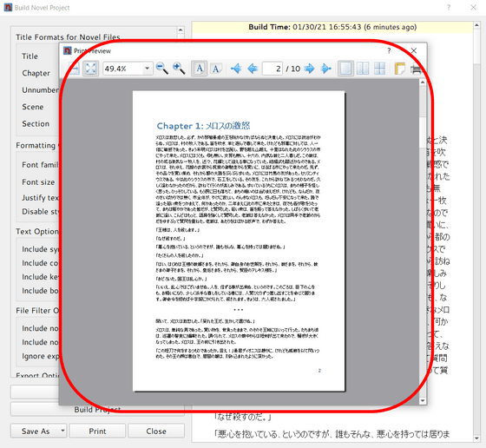Click the Scene label under Title Formats

[33, 107]
